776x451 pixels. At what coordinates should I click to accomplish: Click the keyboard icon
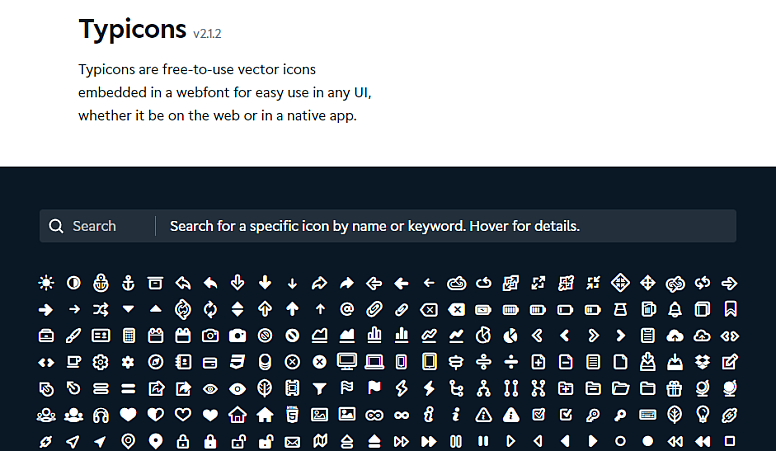coord(647,414)
